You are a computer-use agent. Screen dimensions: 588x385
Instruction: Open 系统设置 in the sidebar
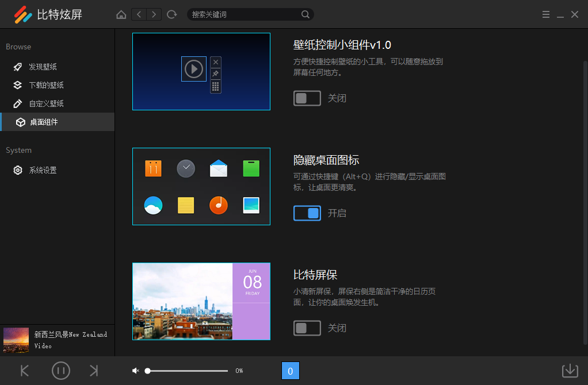pos(58,170)
